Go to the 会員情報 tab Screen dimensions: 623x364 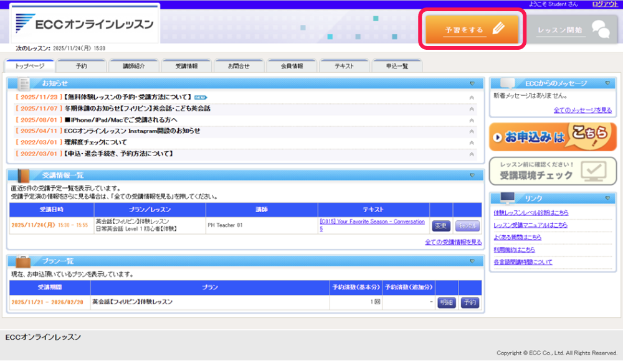pos(292,65)
